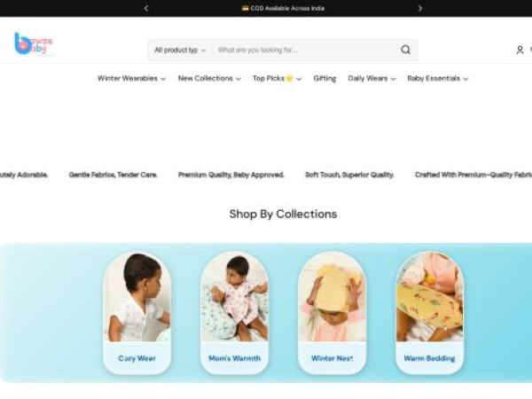Click the COD Available Across India banner
This screenshot has width=532, height=399.
pos(283,8)
